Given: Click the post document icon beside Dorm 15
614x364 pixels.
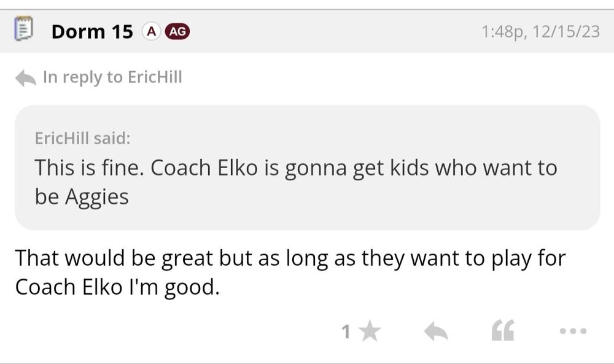Looking at the screenshot, I should 24,30.
